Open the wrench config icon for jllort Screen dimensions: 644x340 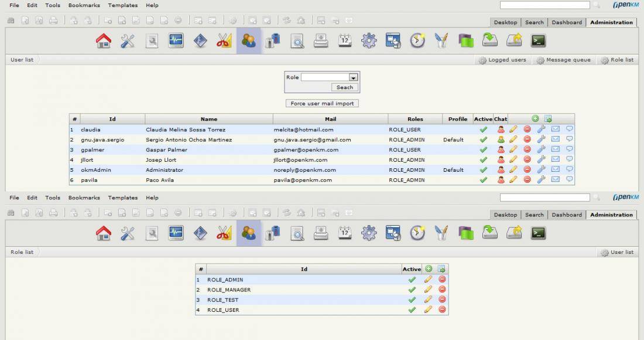tap(541, 159)
